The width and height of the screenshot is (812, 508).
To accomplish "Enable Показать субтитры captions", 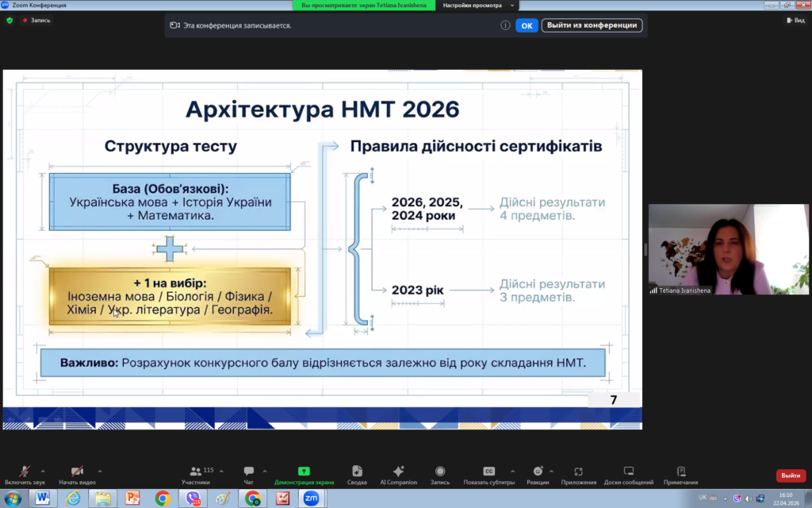I will click(488, 472).
